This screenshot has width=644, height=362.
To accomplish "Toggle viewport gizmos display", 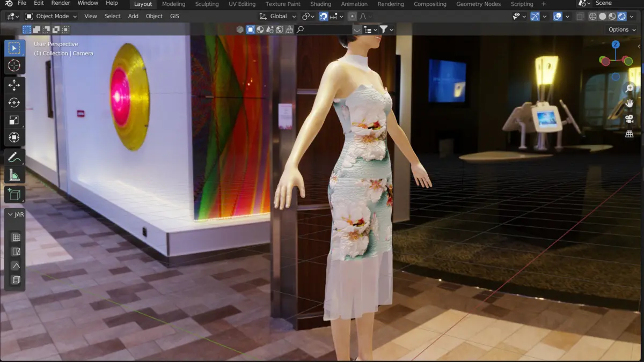I will (x=535, y=16).
